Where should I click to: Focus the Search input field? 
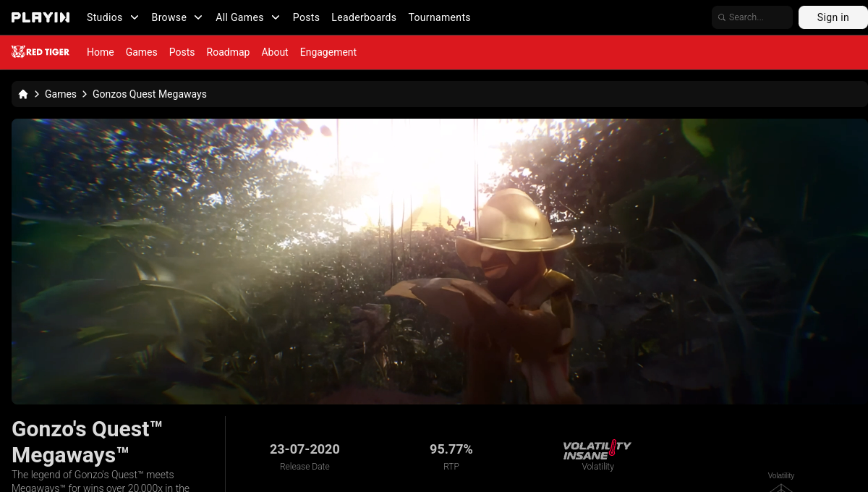coord(752,17)
